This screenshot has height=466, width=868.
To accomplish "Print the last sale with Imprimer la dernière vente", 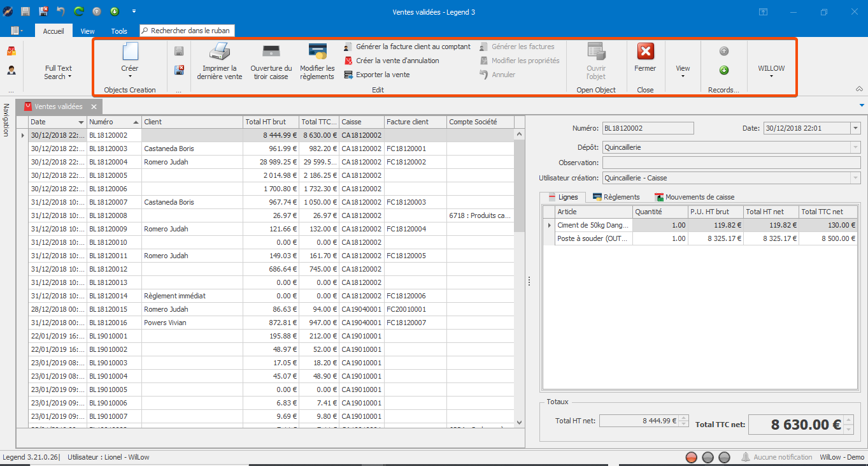I will click(220, 61).
